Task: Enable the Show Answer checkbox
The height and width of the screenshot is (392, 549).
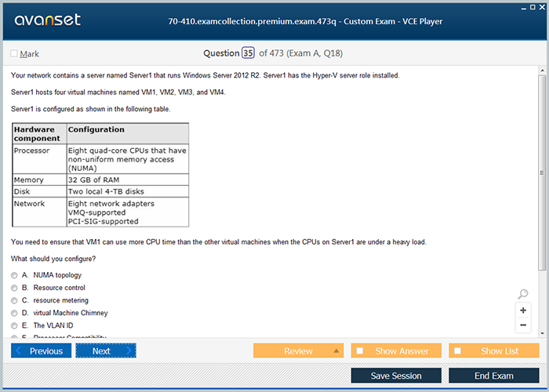Action: pyautogui.click(x=360, y=351)
